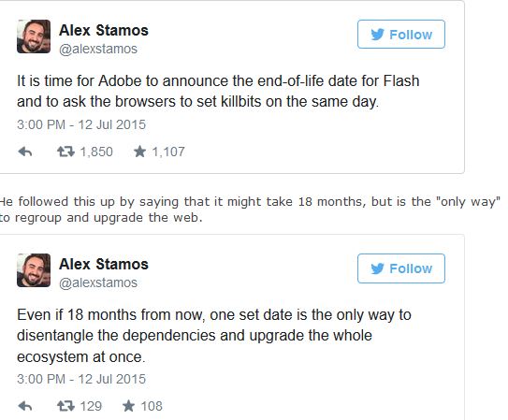View the 1,107 favorites count
The width and height of the screenshot is (508, 420).
pos(168,152)
